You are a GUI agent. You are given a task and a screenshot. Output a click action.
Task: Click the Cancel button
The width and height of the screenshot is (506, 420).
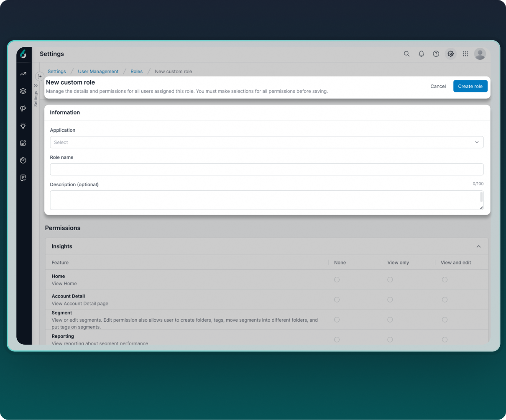tap(438, 86)
